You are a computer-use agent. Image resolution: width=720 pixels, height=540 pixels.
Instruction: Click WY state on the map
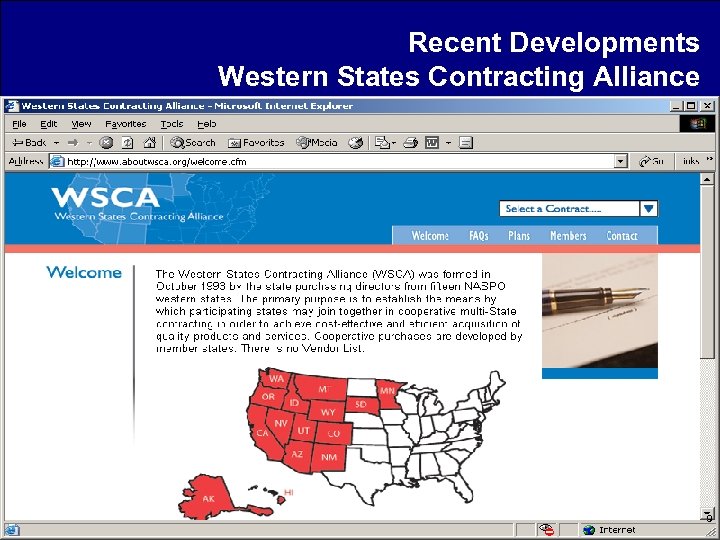pos(328,412)
